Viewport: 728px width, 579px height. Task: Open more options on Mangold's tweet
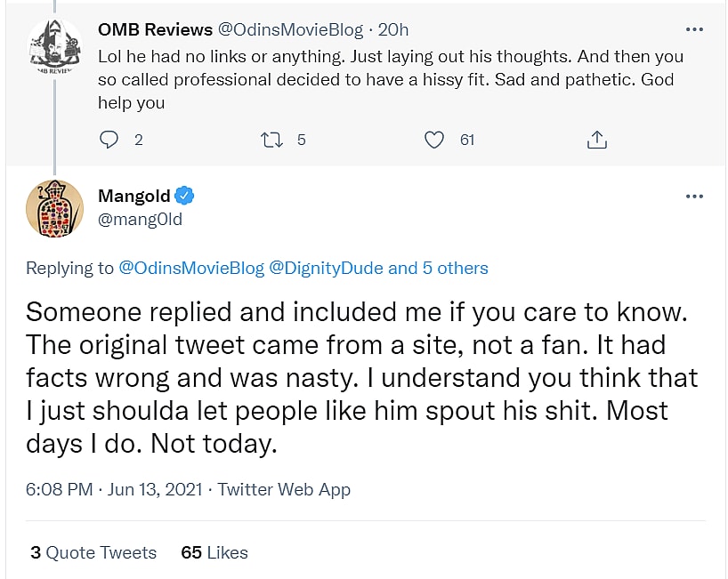tap(695, 197)
